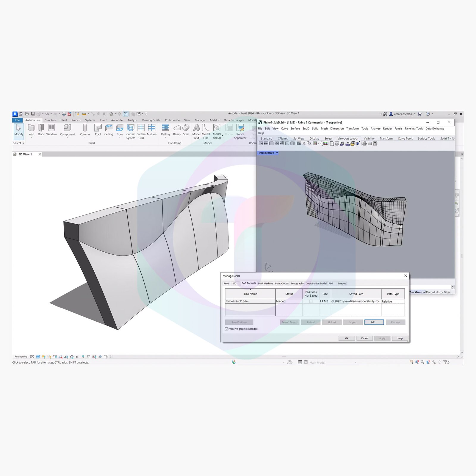Image resolution: width=476 pixels, height=476 pixels.
Task: Click the Loaded status cell
Action: (x=289, y=301)
